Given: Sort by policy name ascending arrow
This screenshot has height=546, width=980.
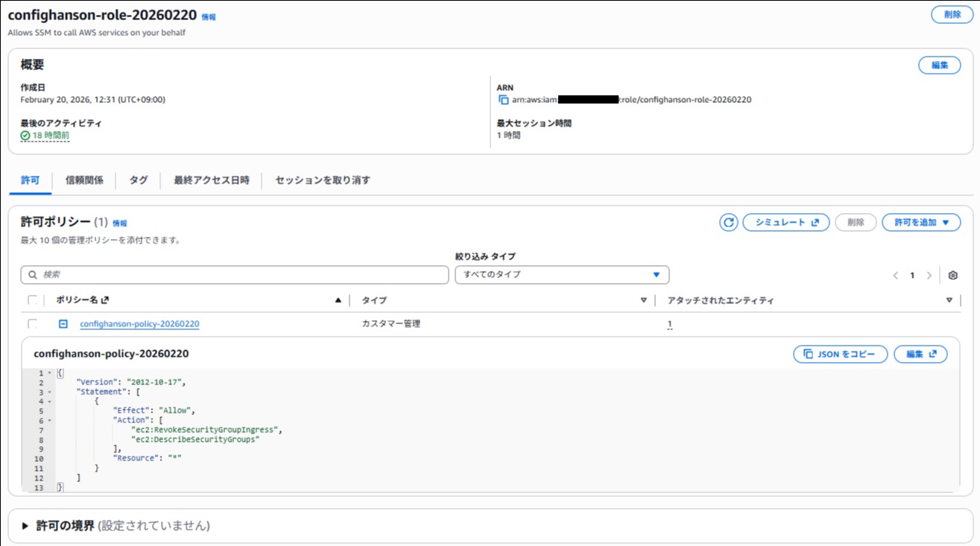Looking at the screenshot, I should point(338,300).
